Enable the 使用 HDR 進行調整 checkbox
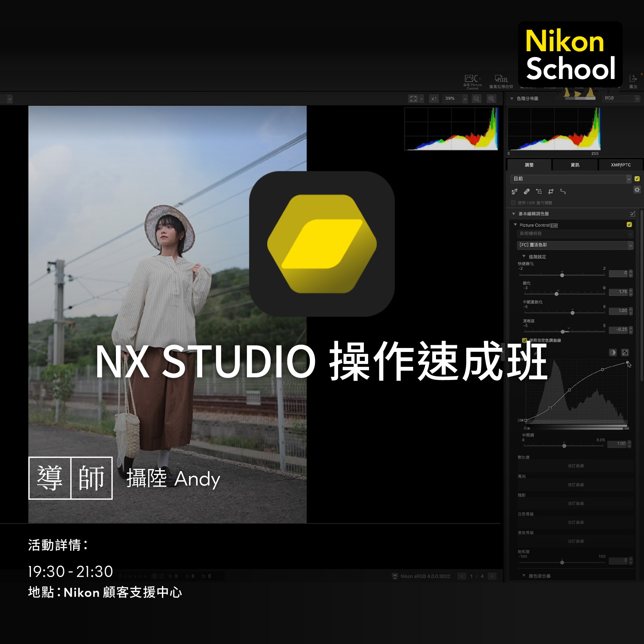Viewport: 644px width, 644px height. click(513, 203)
